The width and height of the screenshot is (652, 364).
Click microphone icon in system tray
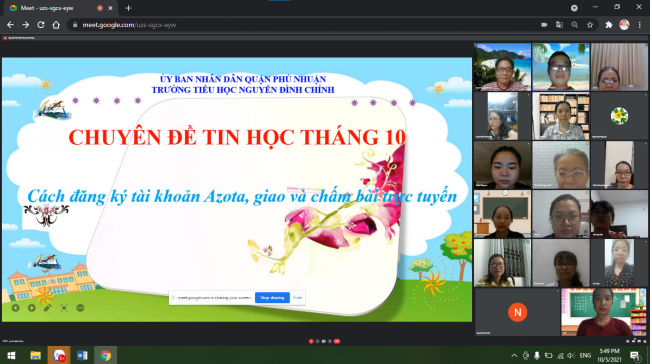tap(537, 356)
